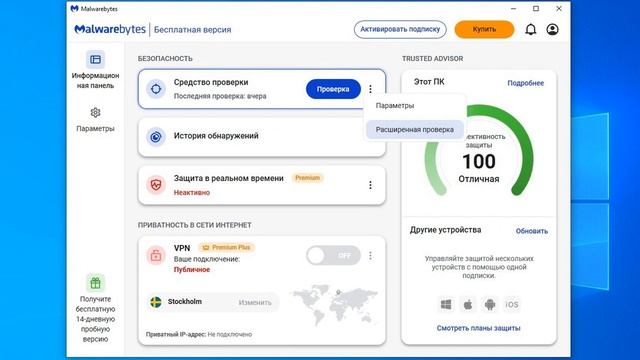Minimize the Malwarebytes window
Image resolution: width=640 pixels, height=360 pixels.
[513, 9]
